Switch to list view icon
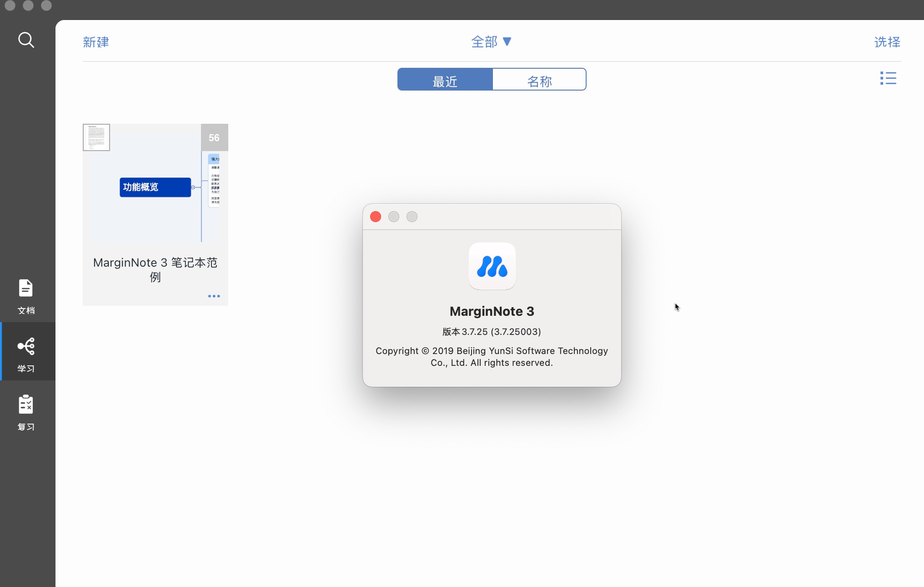 [888, 78]
